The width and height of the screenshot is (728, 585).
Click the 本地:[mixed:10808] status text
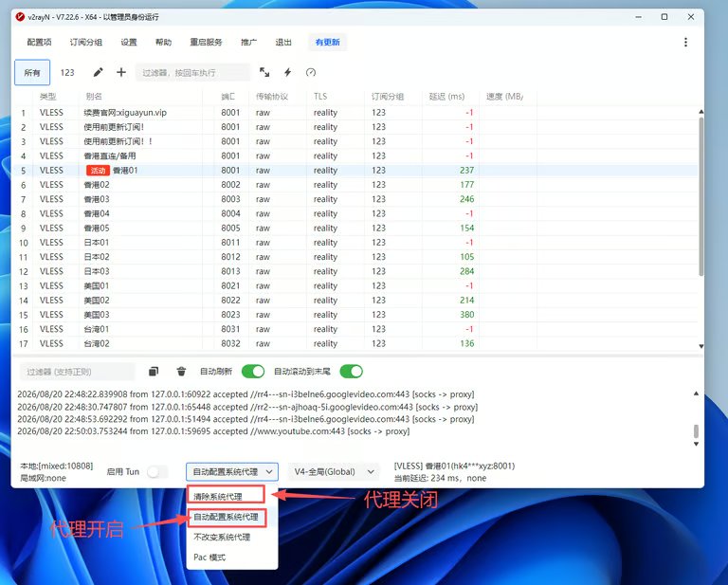coord(57,466)
